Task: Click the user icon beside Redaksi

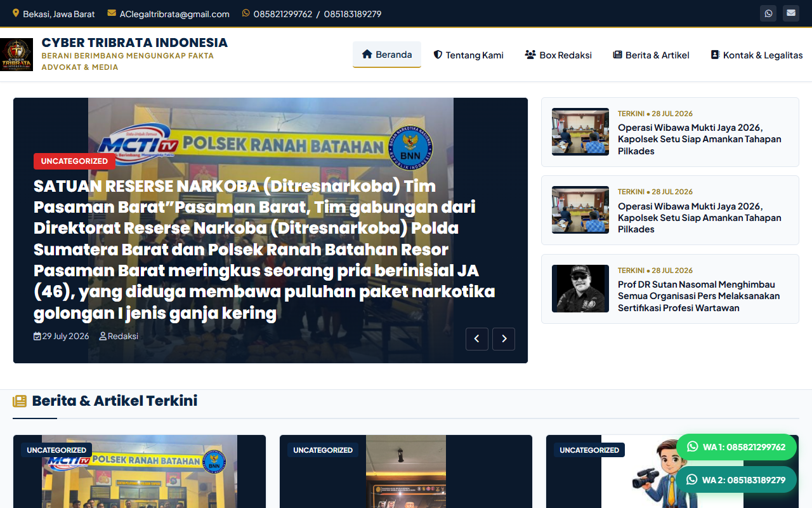Action: (x=103, y=337)
